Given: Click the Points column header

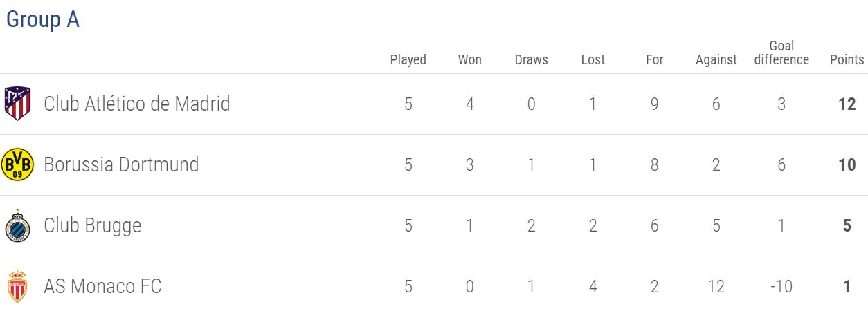Looking at the screenshot, I should [x=847, y=59].
